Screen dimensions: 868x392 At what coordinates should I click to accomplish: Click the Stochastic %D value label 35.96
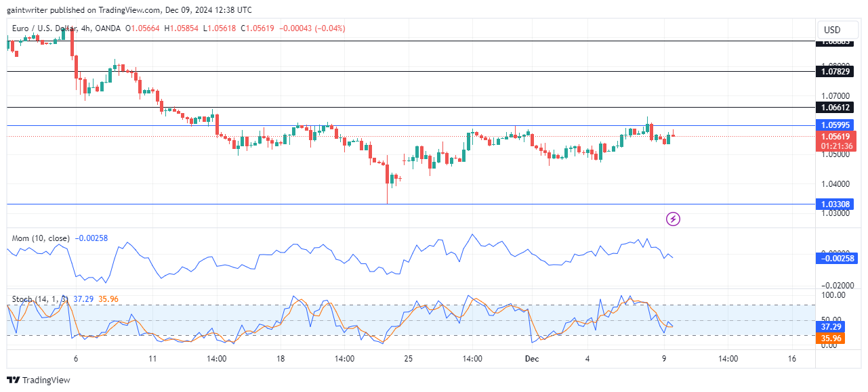point(832,339)
